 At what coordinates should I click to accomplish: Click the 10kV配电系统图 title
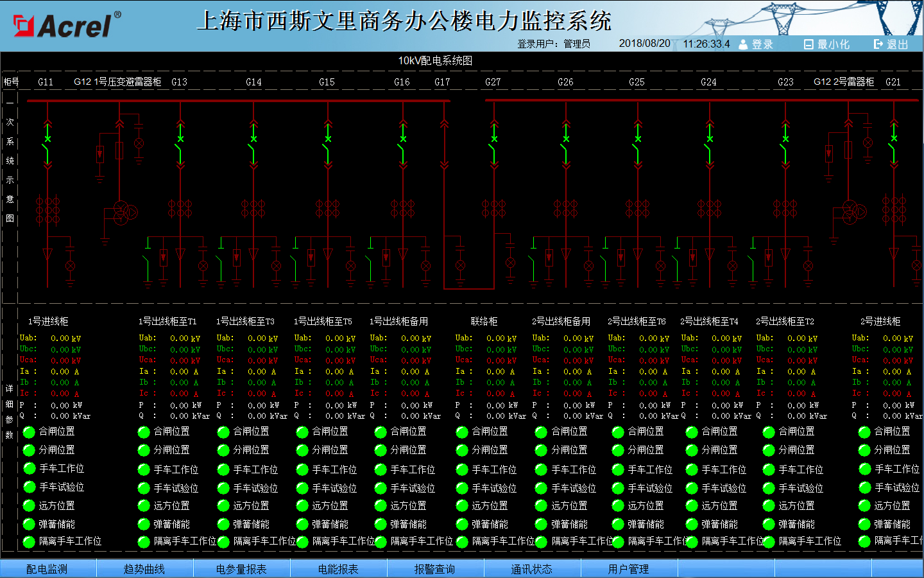coord(435,60)
